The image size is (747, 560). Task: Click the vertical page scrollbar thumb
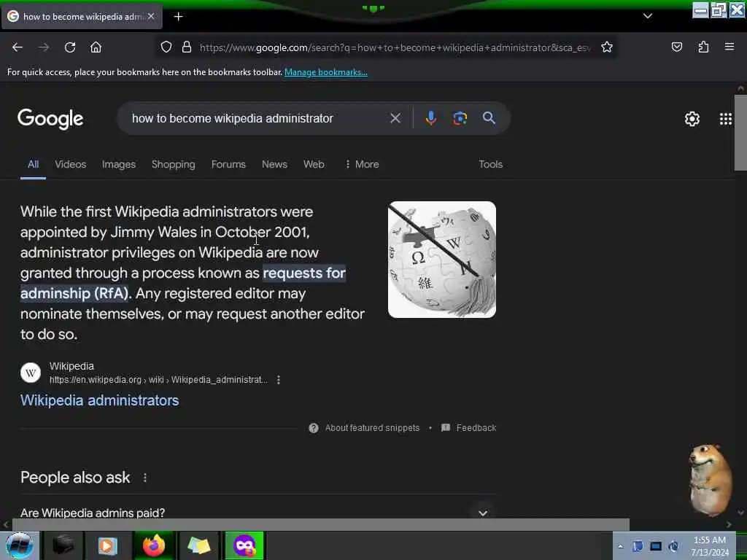click(740, 133)
